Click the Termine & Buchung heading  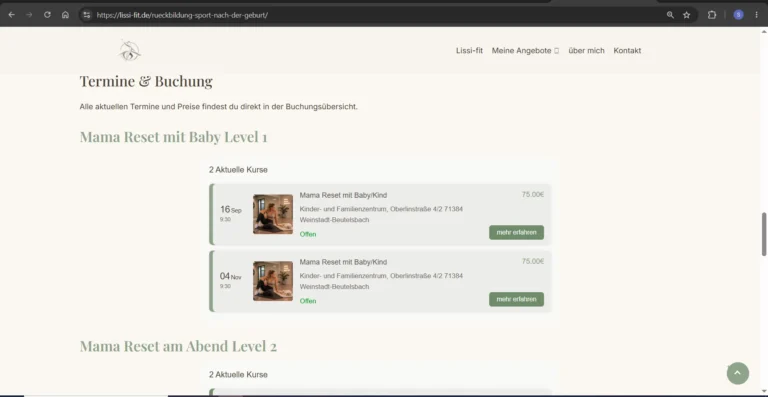[146, 81]
